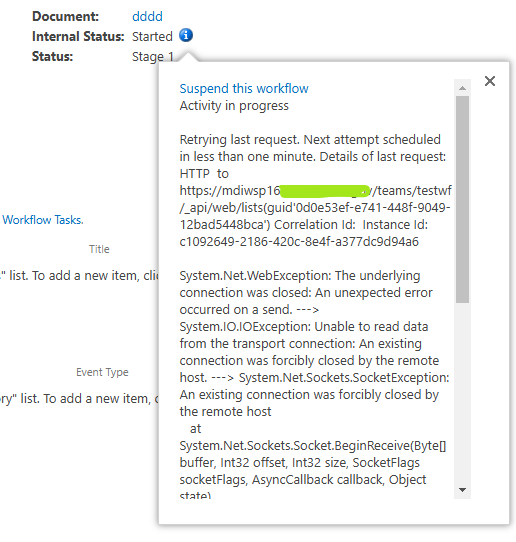
Task: Sort by the Title column header
Action: (x=99, y=249)
